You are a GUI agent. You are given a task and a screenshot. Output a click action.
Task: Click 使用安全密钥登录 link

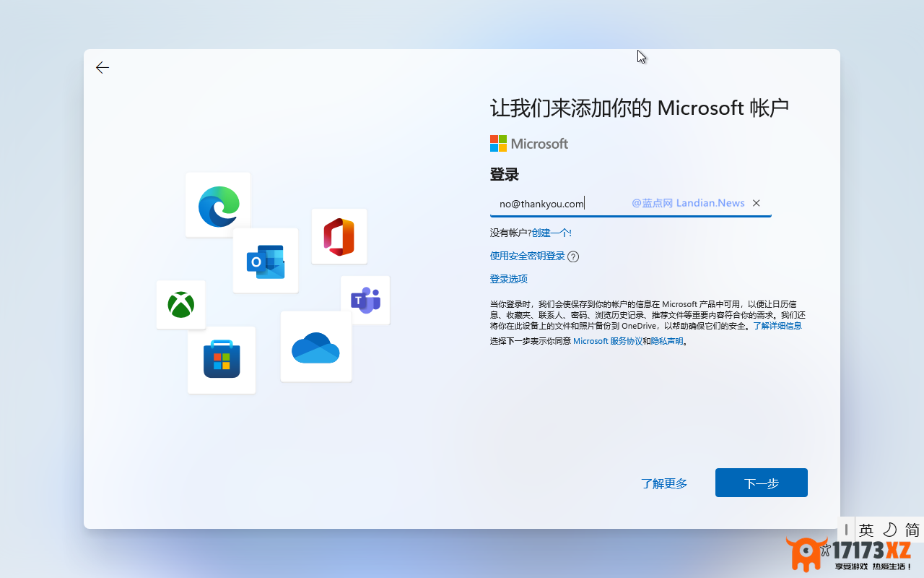[x=528, y=256]
